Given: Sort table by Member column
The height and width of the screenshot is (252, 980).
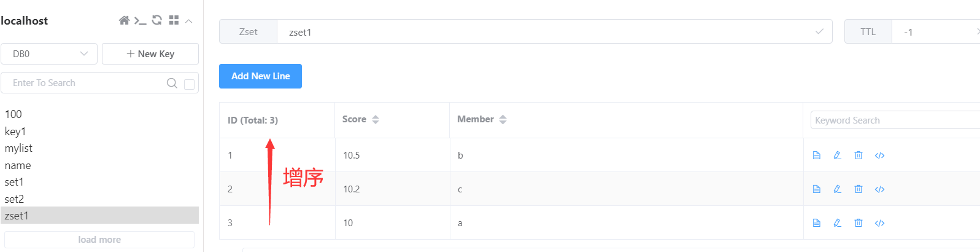Looking at the screenshot, I should [x=503, y=119].
